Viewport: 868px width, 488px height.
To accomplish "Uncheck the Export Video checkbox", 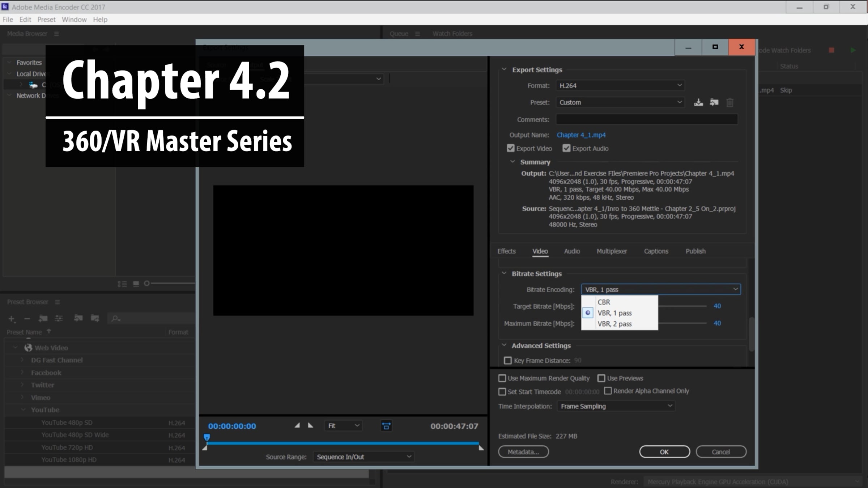I will coord(511,148).
